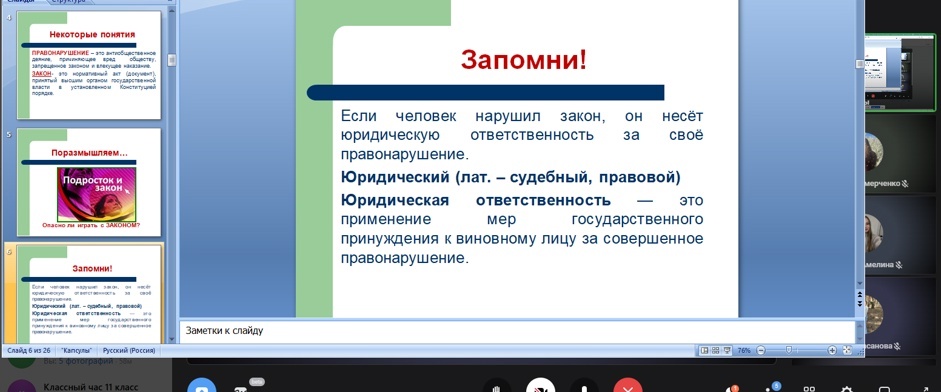This screenshot has height=392, width=941.
Task: Zoom in with the plus button
Action: click(832, 350)
